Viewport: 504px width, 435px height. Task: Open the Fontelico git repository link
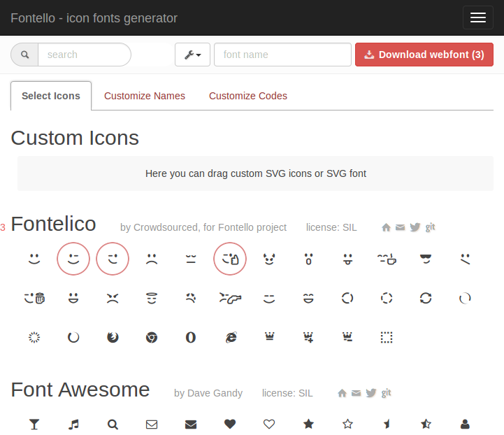[430, 227]
